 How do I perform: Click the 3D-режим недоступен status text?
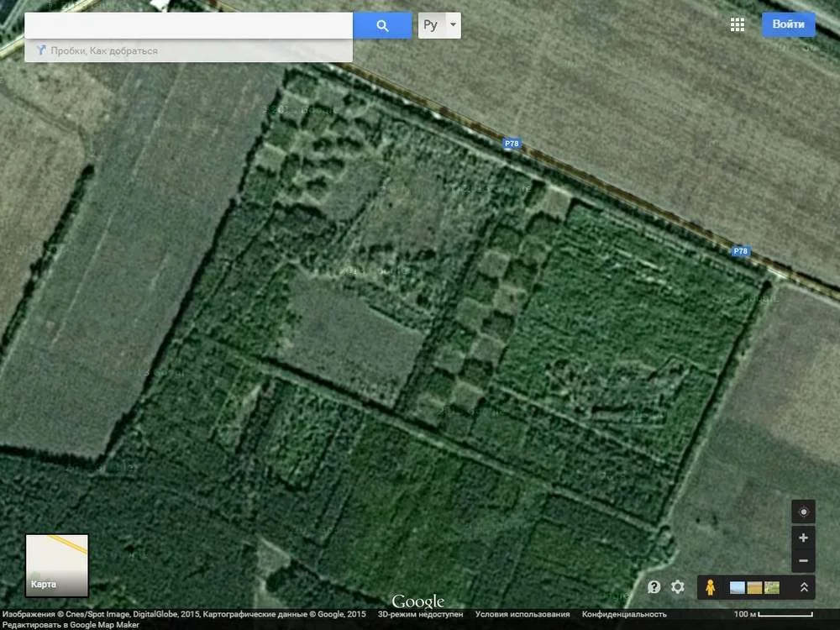(420, 615)
